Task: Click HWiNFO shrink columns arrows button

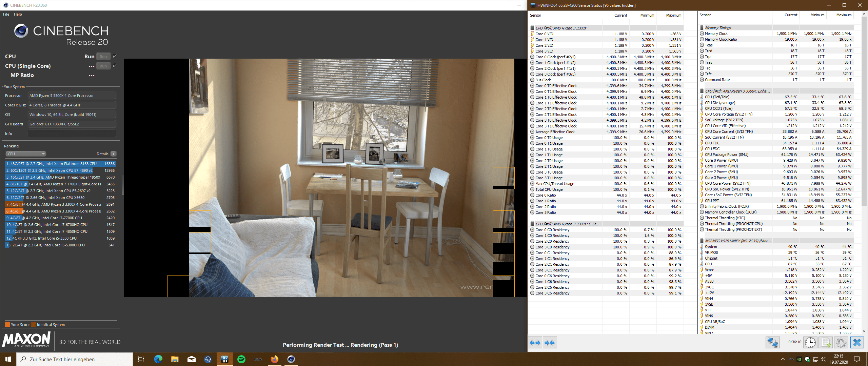Action: pyautogui.click(x=550, y=343)
